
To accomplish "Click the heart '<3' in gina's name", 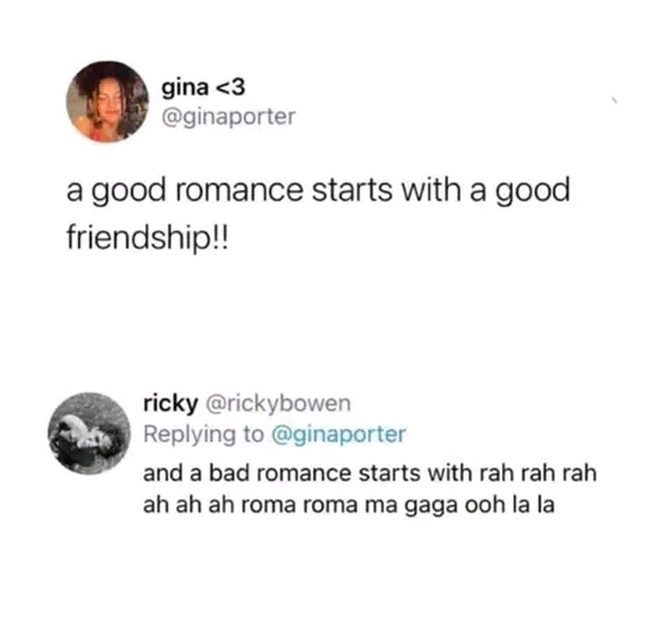I will [232, 87].
